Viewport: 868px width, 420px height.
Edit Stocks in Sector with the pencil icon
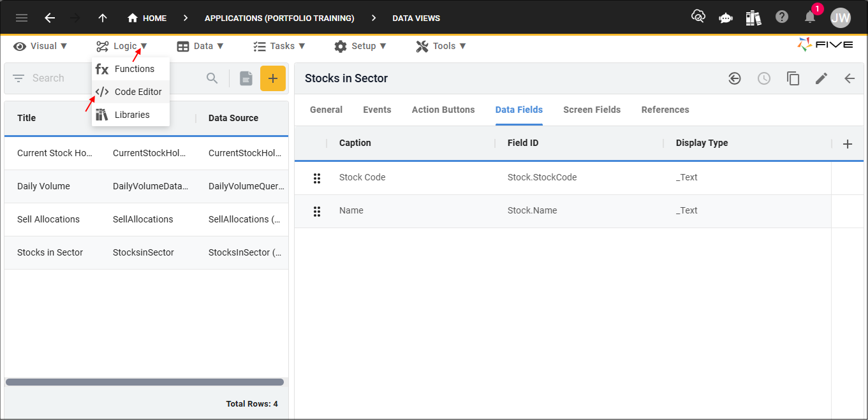[821, 78]
